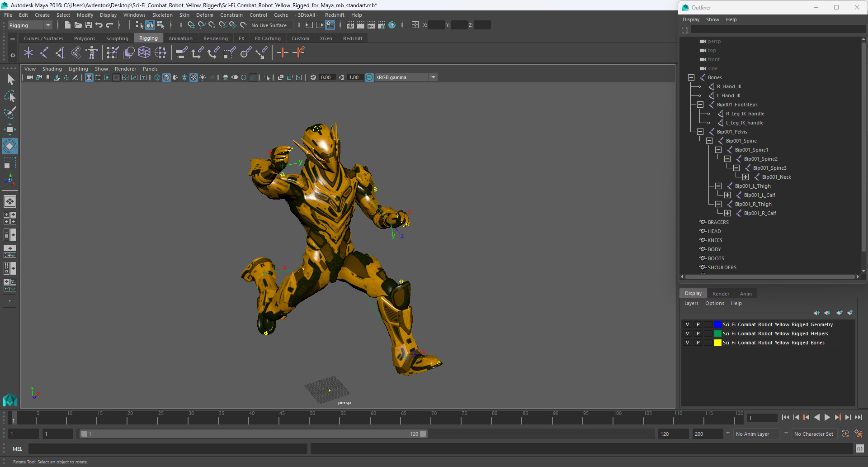This screenshot has height=467, width=868.
Task: Click the Undo arrow icon
Action: click(99, 25)
